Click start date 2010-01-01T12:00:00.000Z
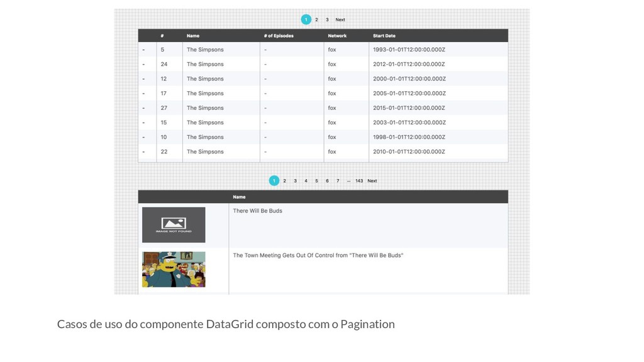Image resolution: width=644 pixels, height=362 pixels. pos(409,151)
